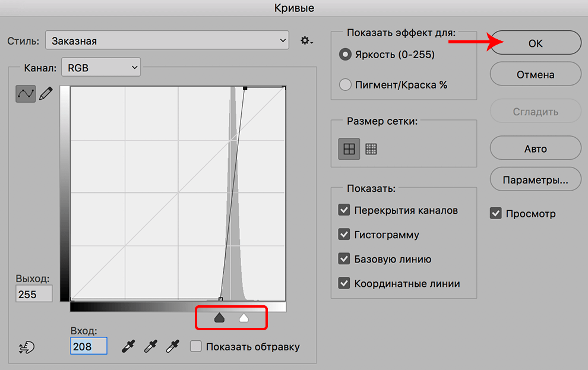Toggle Гистограмму checkbox
Screen dimensions: 588x370
[x=344, y=235]
